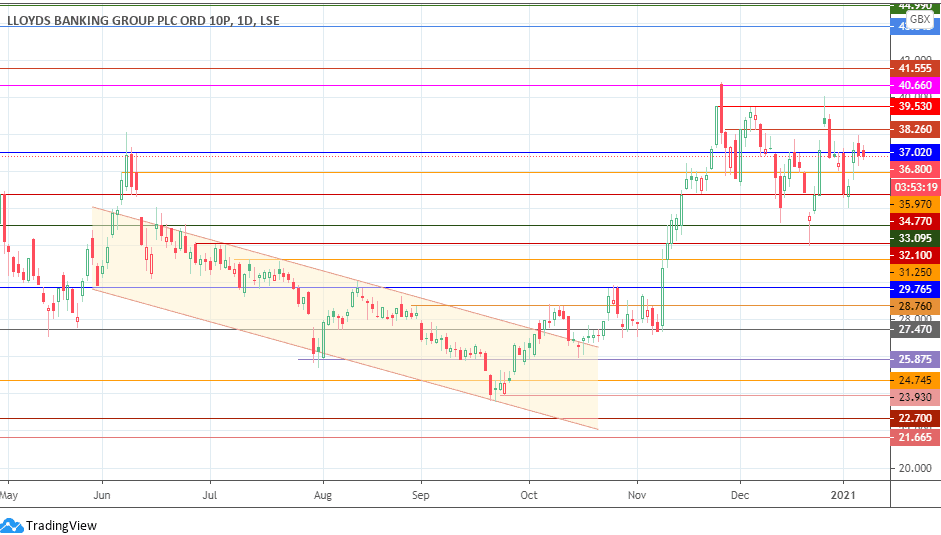The image size is (941, 535).
Task: Select the 28.760 price label
Action: 915,306
